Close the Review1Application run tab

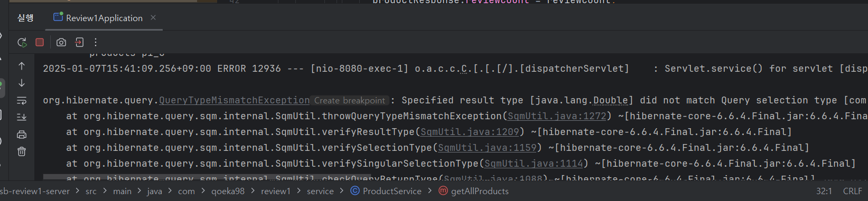pos(153,17)
